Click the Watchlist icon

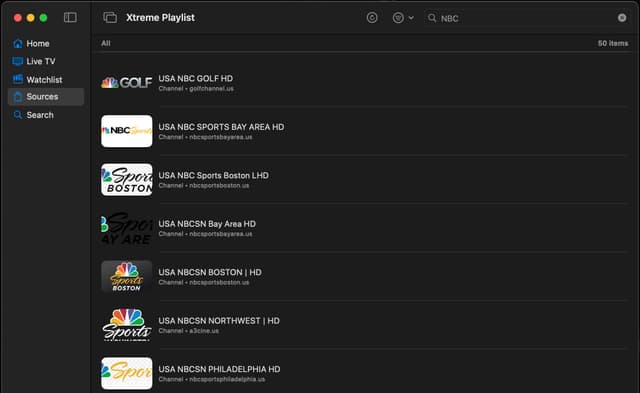point(18,79)
